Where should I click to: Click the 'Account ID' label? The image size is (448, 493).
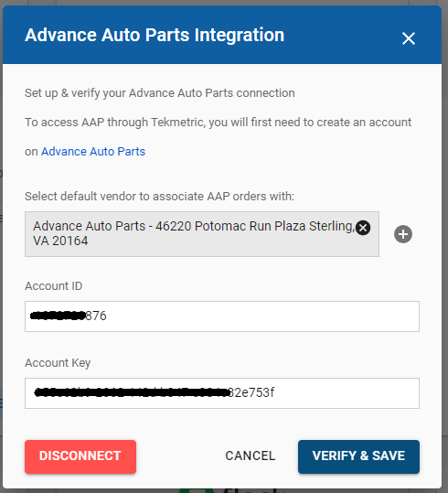(x=53, y=286)
